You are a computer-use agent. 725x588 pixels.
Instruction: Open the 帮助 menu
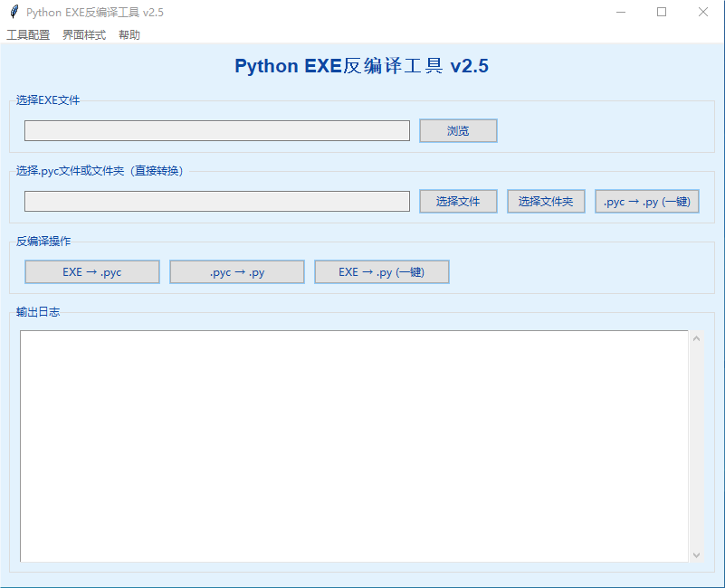pyautogui.click(x=129, y=35)
